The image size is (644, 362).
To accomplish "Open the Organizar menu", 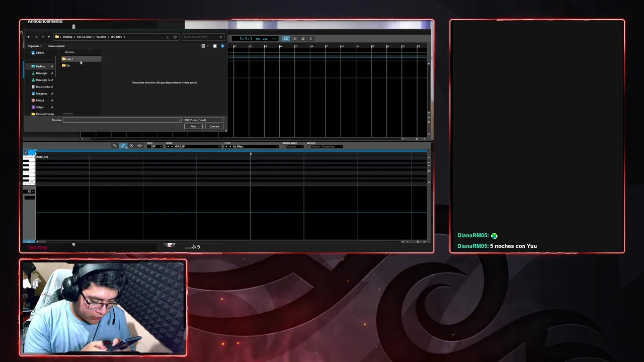I will pyautogui.click(x=34, y=46).
